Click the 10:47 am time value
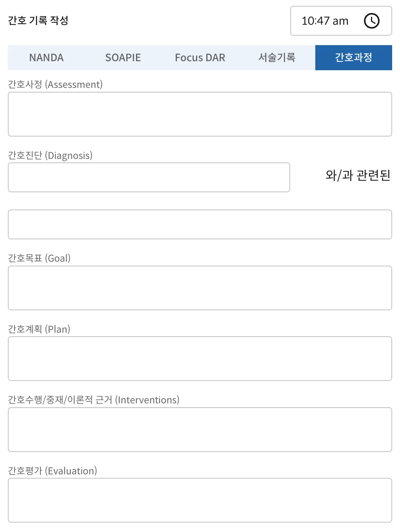 [x=325, y=21]
